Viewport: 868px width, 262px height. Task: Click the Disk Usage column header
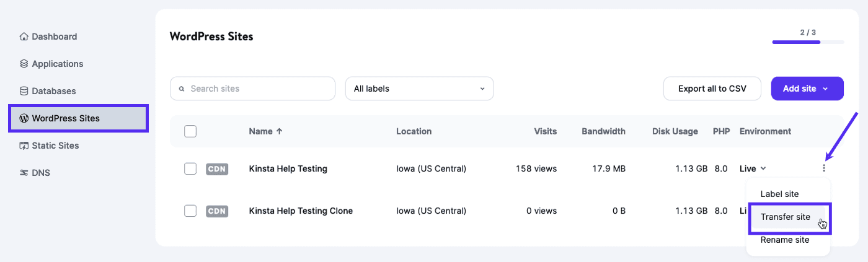click(x=675, y=131)
